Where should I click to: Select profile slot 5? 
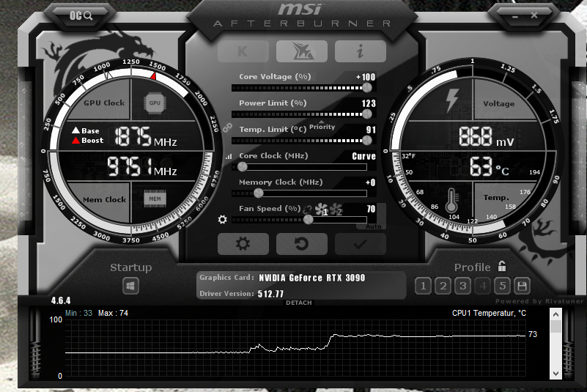coord(503,286)
